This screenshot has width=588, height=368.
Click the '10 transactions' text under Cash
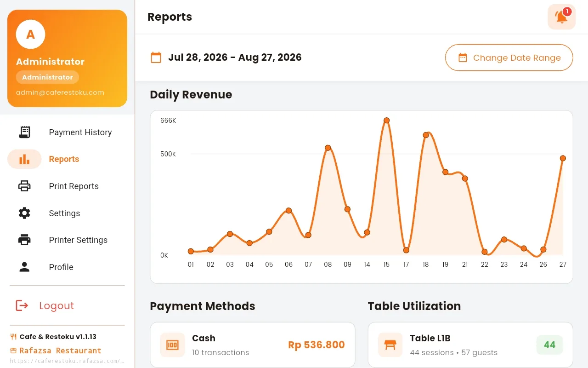click(x=220, y=353)
